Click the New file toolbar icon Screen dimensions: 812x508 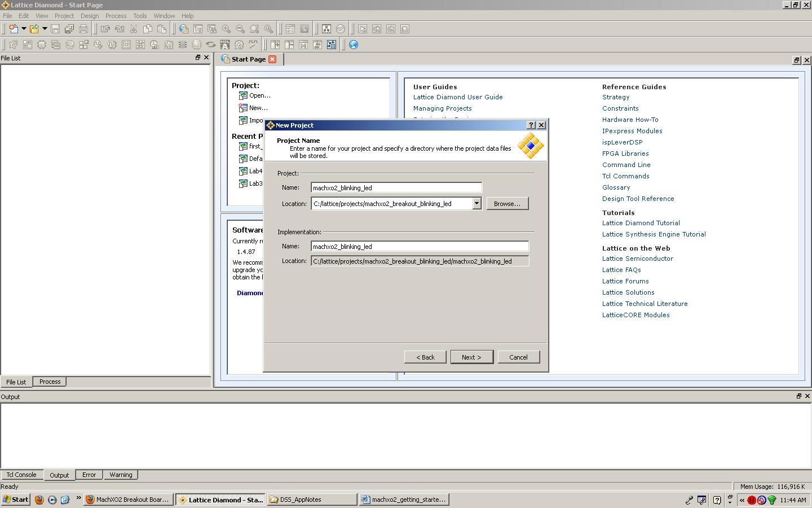click(x=14, y=29)
